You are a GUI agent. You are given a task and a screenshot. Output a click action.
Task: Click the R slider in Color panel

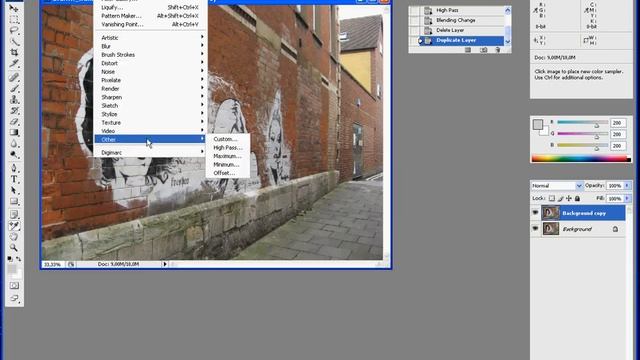(x=582, y=123)
